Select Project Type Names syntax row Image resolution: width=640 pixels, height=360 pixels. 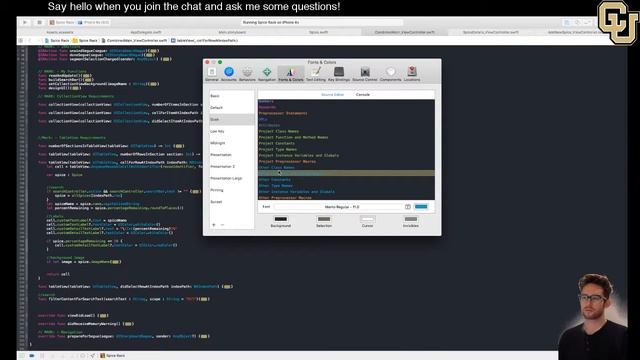point(346,149)
